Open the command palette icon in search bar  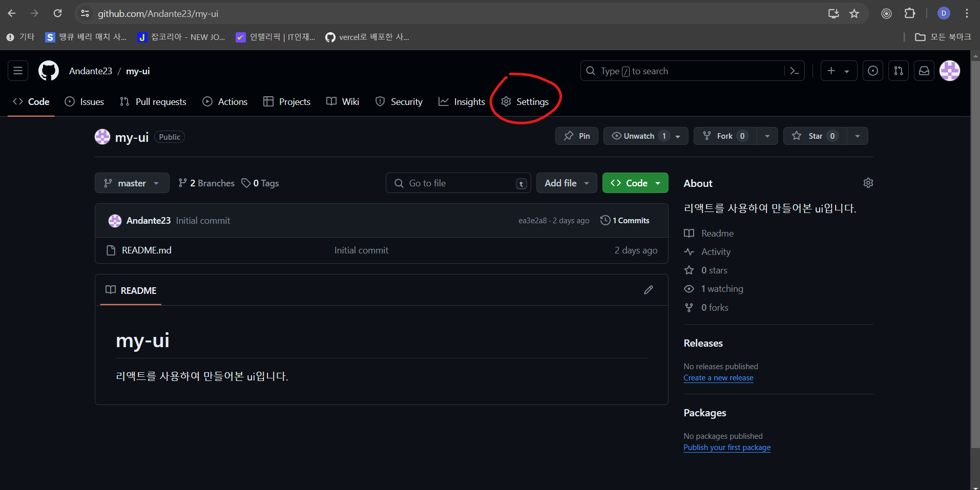point(794,71)
